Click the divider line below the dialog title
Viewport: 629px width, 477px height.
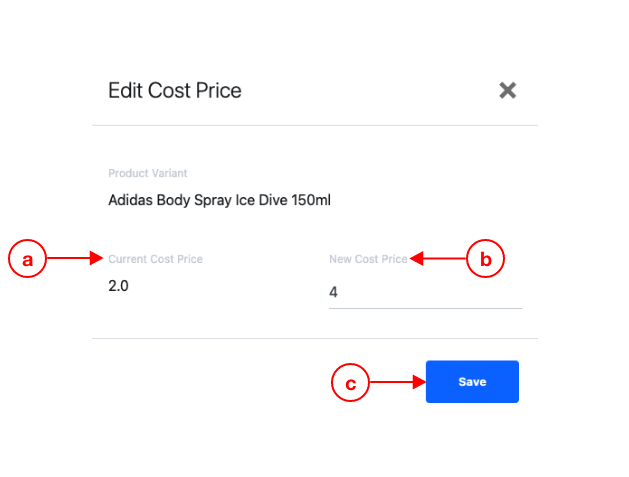[x=315, y=125]
